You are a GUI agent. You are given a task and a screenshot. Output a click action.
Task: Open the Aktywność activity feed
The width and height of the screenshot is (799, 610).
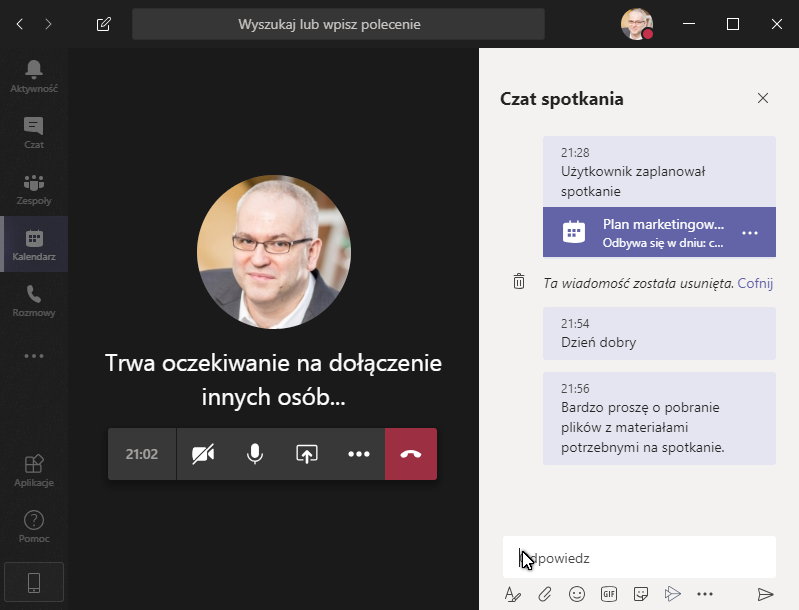[34, 76]
